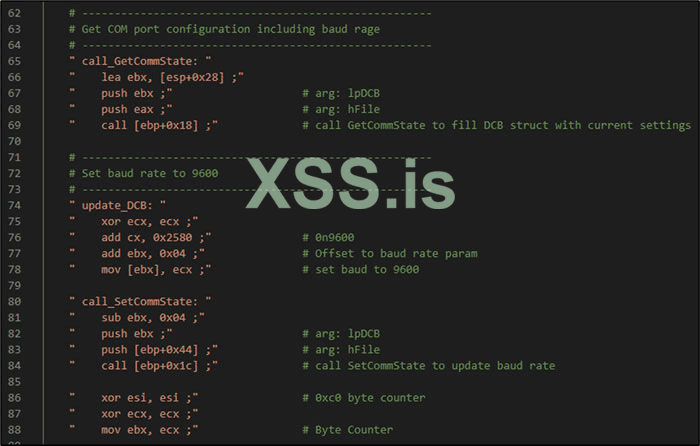Select the "push eax" instruction line

134,109
